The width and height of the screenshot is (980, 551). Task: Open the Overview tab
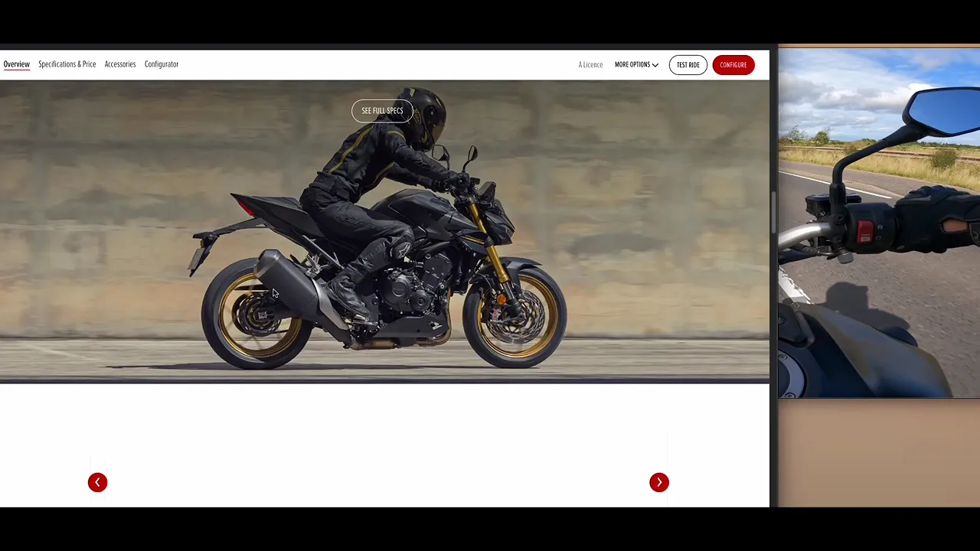click(16, 64)
